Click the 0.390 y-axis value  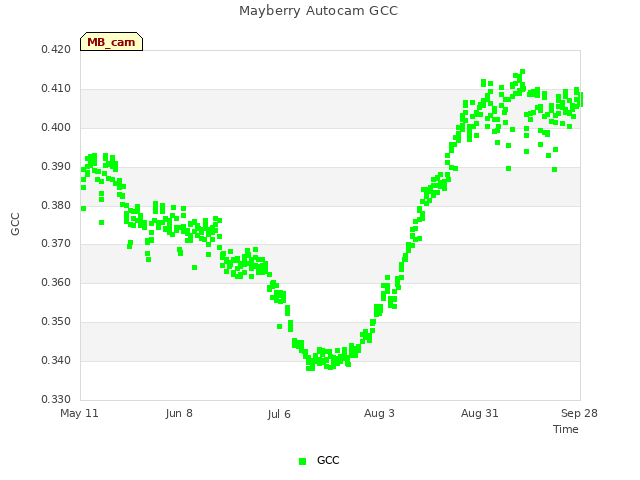click(x=56, y=167)
